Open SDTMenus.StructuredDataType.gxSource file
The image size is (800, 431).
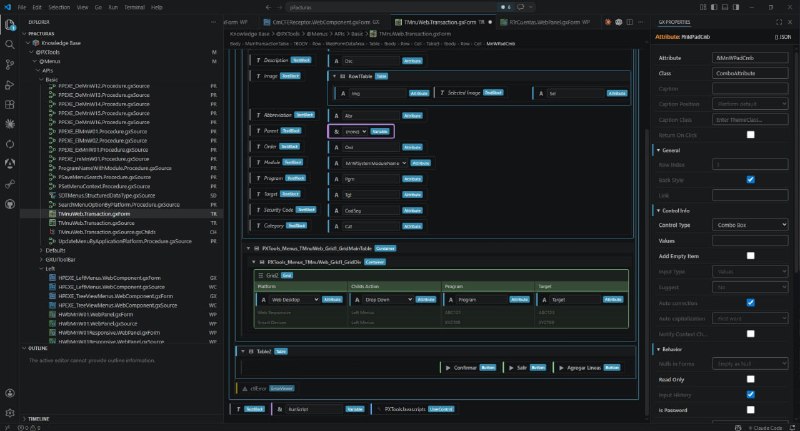click(106, 195)
